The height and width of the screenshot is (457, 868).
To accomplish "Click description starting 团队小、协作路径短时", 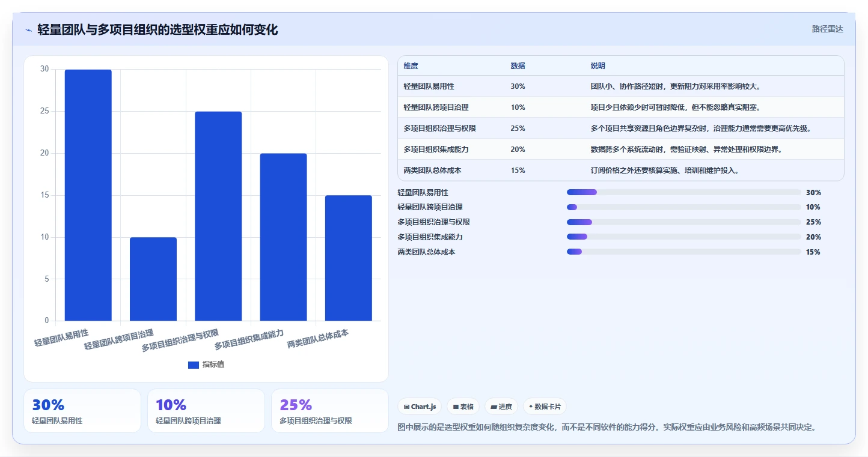I will coord(676,86).
